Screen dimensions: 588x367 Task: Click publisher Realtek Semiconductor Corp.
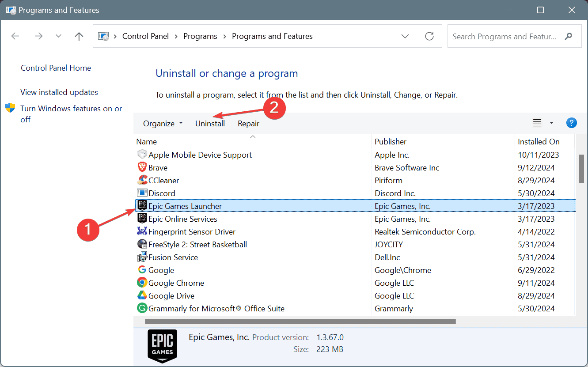425,232
